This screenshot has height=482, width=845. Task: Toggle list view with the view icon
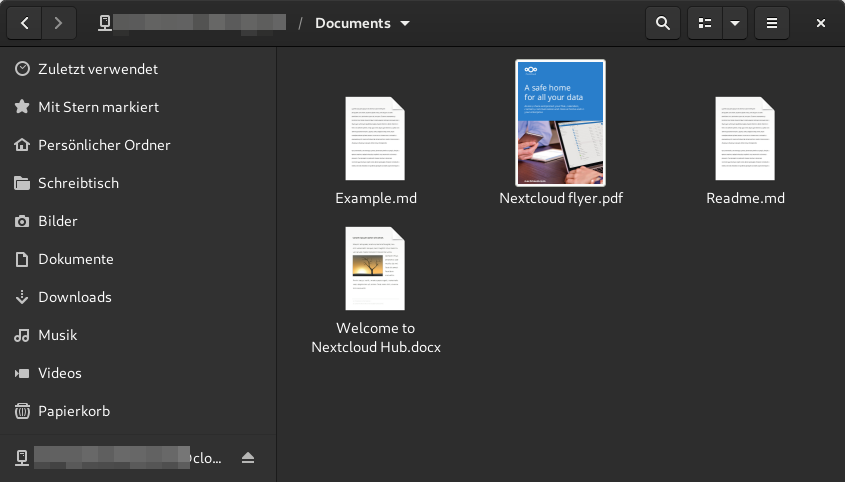(705, 23)
